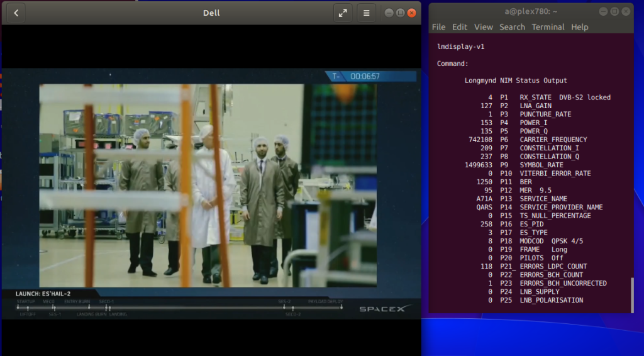Viewport: 644px width, 356px height.
Task: Click the LIFTOFF marker on launch timeline
Action: (28, 308)
